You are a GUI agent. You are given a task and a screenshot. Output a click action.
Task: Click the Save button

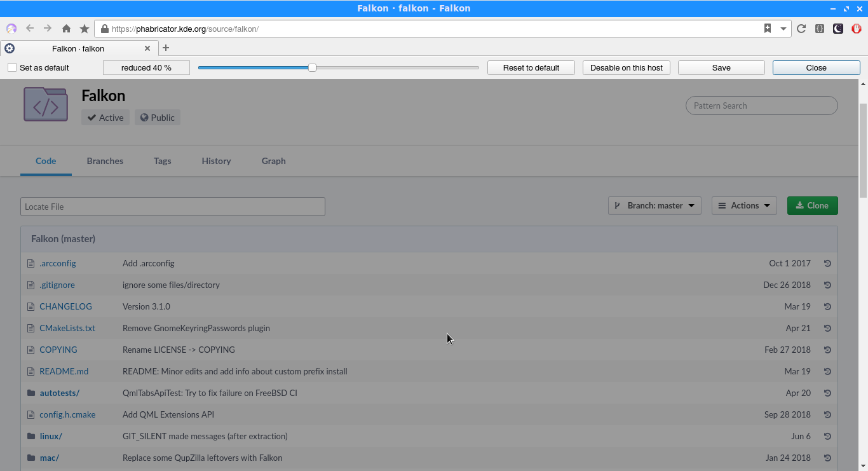[x=721, y=67]
